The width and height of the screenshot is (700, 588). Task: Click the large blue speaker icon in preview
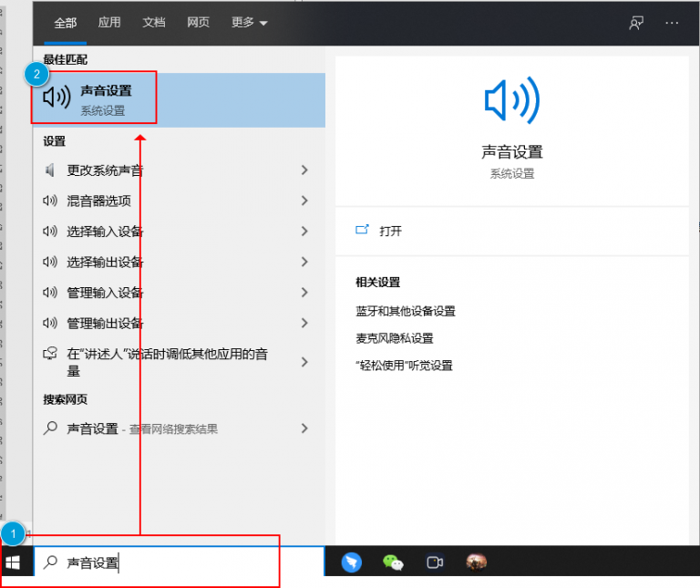[512, 100]
